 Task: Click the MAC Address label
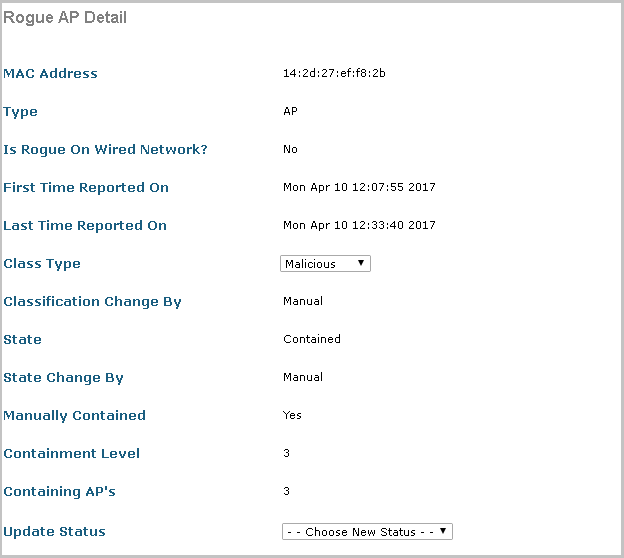(50, 74)
